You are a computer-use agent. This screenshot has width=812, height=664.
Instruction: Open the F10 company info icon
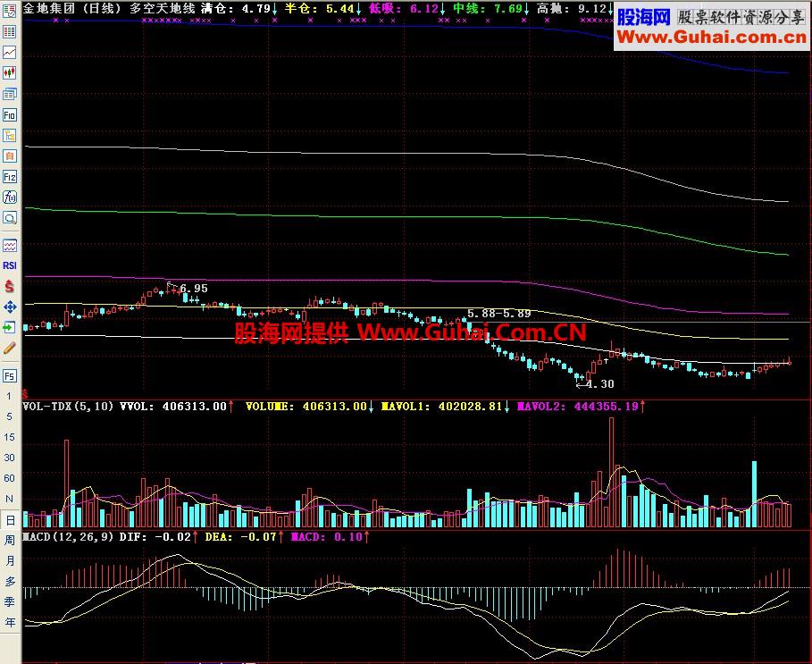click(9, 114)
